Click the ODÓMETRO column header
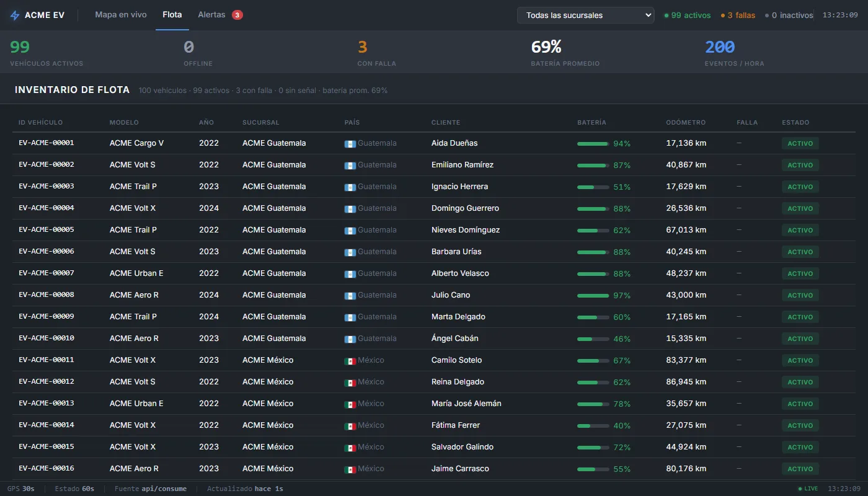The image size is (868, 496). (686, 122)
